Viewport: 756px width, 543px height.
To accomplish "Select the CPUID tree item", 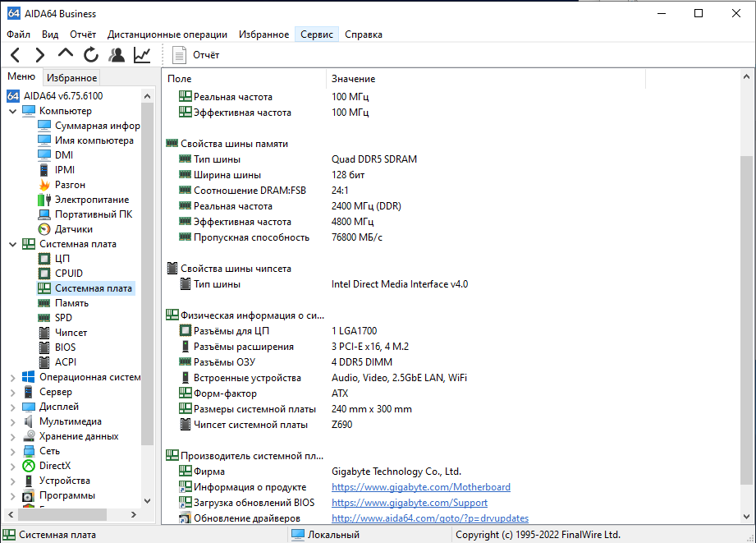I will coord(68,274).
